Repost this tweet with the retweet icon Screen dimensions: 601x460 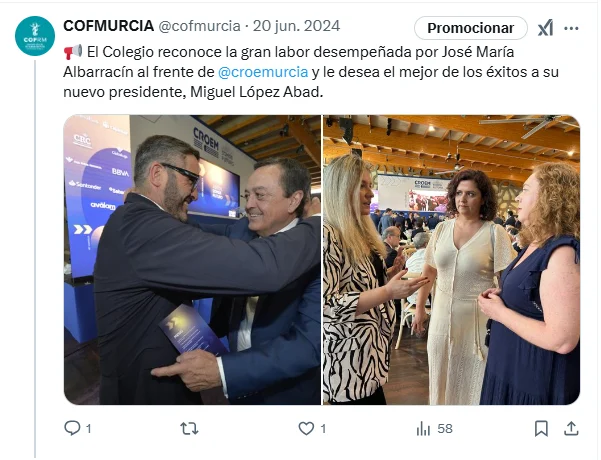tap(189, 428)
